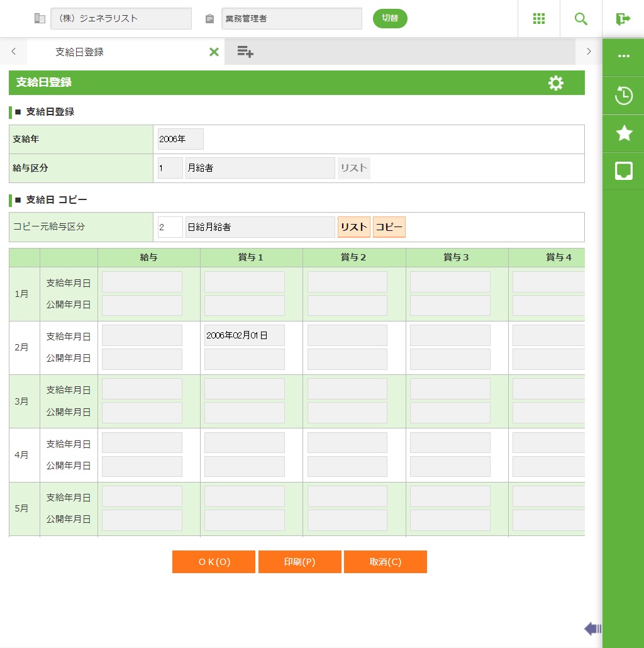This screenshot has height=648, width=644.
Task: Click the search magnifier icon
Action: point(581,19)
